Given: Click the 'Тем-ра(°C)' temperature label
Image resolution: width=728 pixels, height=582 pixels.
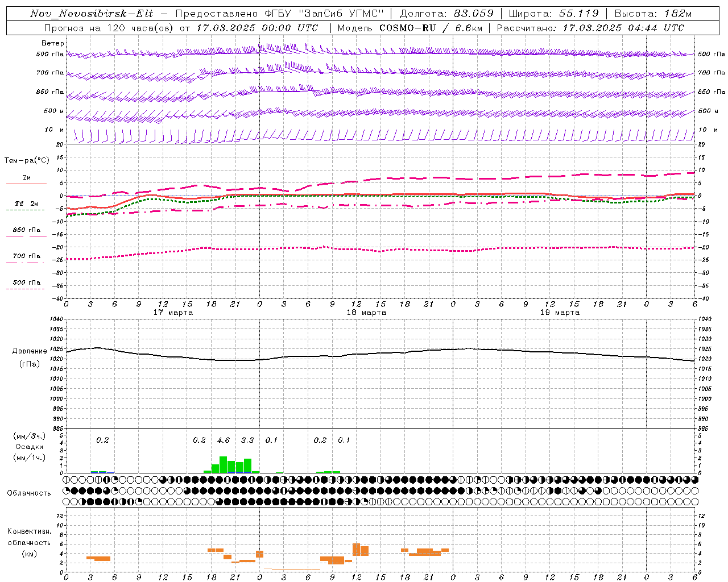Looking at the screenshot, I should 27,160.
